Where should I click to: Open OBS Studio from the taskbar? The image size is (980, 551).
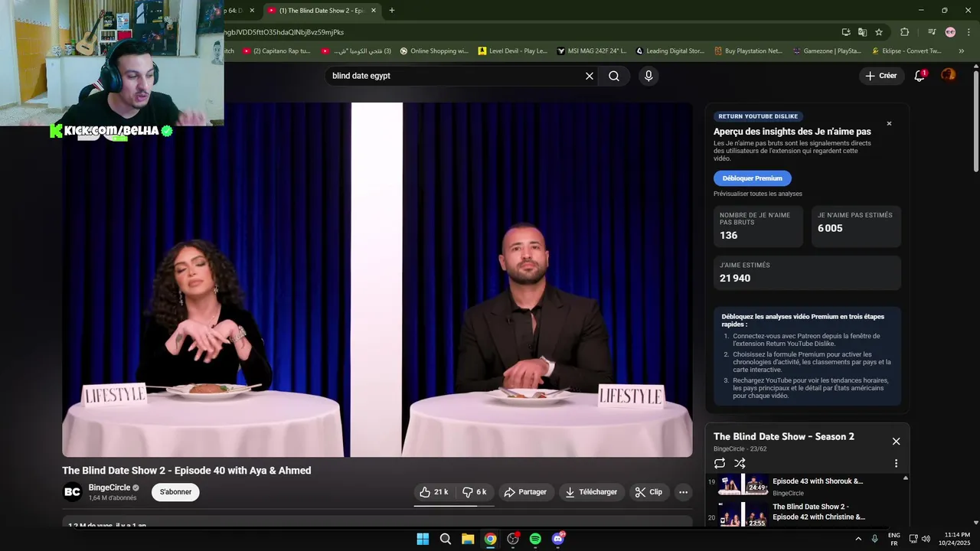[513, 539]
